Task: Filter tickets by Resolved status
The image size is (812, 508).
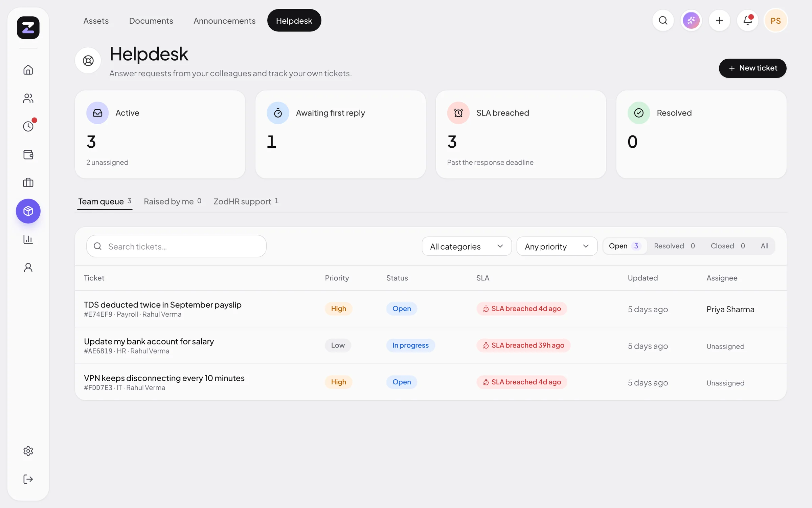Action: click(x=674, y=246)
